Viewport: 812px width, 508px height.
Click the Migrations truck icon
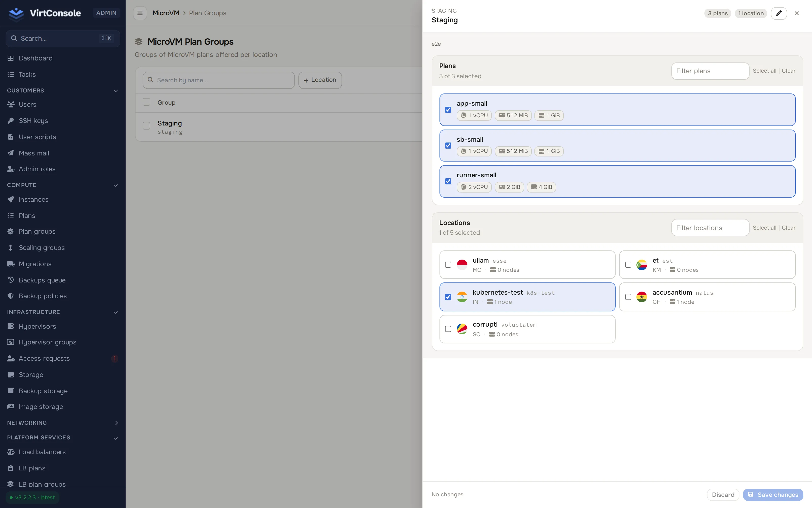point(11,264)
